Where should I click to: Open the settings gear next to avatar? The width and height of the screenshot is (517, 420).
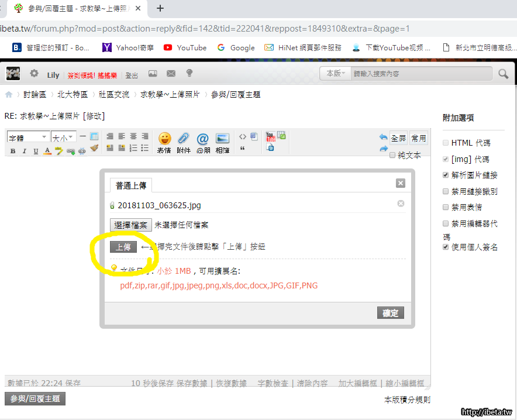coord(34,74)
